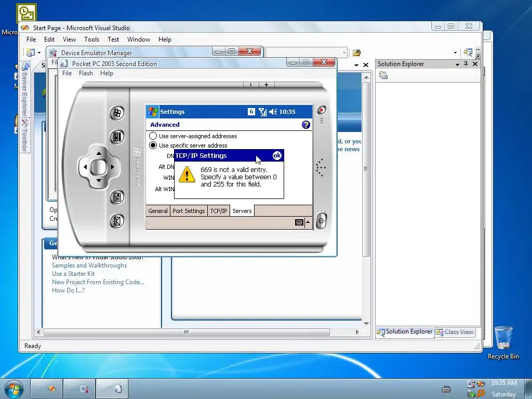Click the Visual Studio taskbar button
This screenshot has height=399, width=532.
47,389
